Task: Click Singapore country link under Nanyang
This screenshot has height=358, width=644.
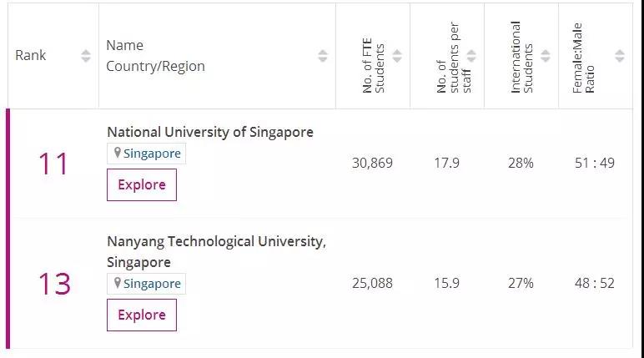Action: (x=152, y=284)
